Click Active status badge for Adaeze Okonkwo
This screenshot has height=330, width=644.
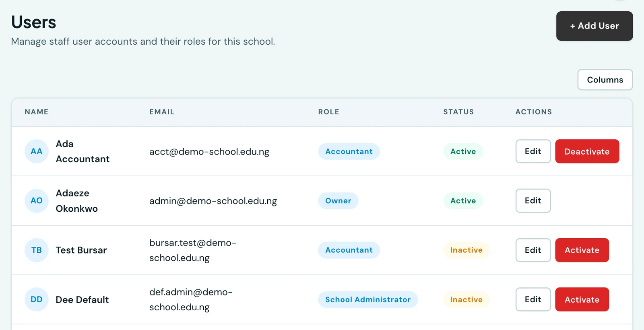click(463, 200)
